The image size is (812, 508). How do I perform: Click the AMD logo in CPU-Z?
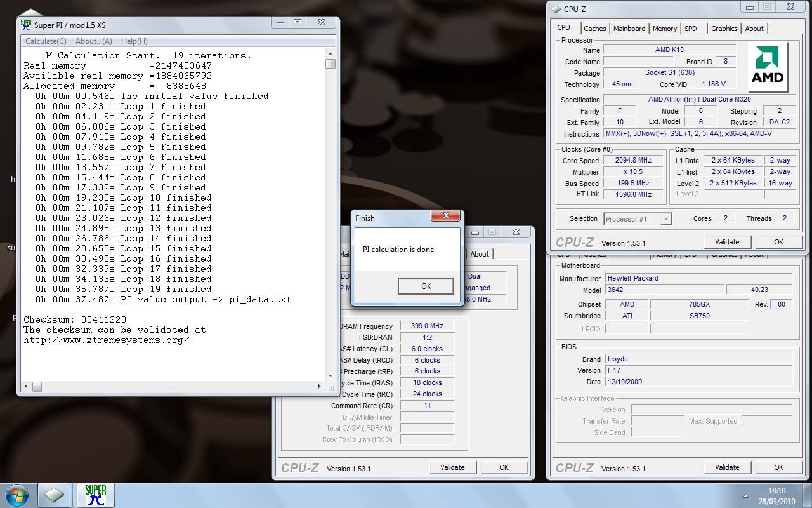coord(768,66)
